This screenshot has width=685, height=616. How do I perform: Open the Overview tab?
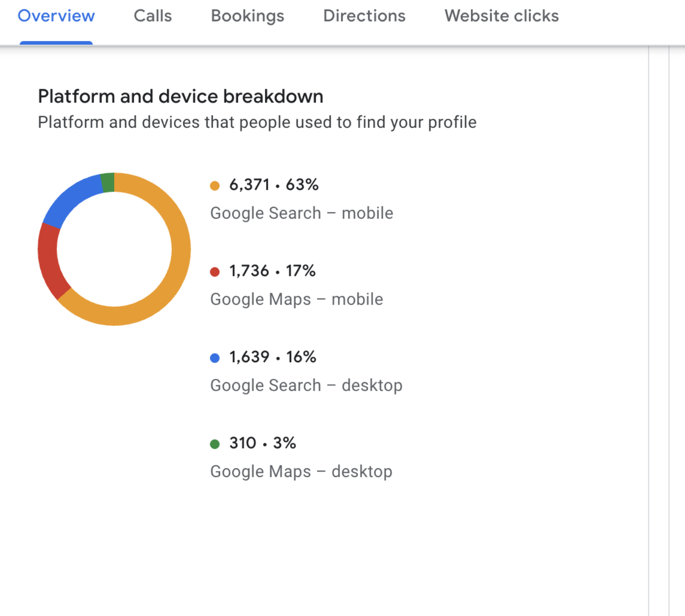point(56,16)
